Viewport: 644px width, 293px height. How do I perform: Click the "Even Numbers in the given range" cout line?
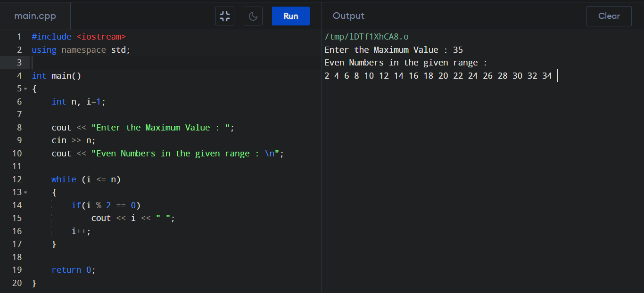(x=168, y=154)
